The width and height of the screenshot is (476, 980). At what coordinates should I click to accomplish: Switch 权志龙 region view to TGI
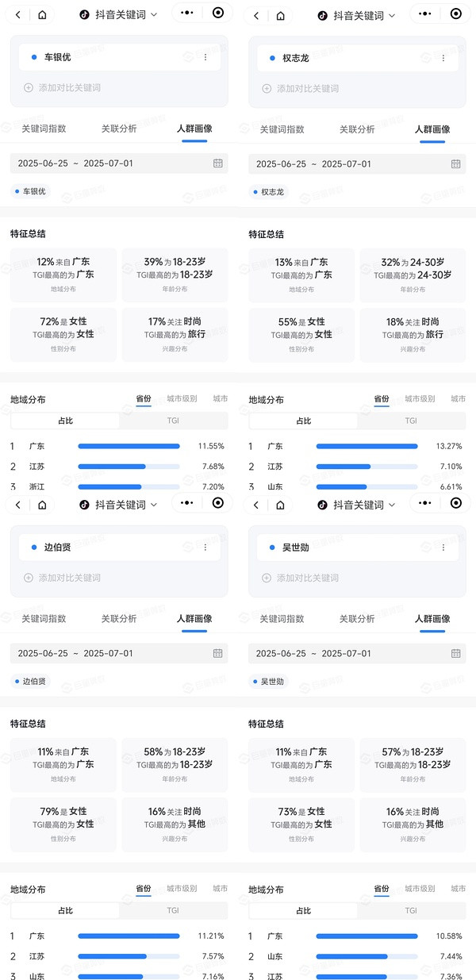pos(411,421)
